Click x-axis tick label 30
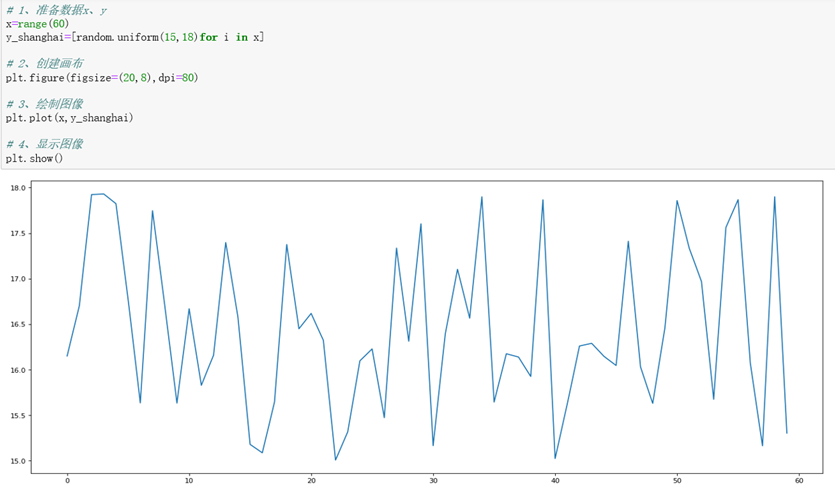 click(433, 480)
